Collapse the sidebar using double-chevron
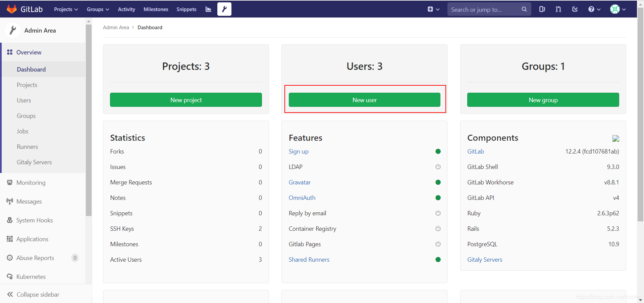 click(x=10, y=294)
